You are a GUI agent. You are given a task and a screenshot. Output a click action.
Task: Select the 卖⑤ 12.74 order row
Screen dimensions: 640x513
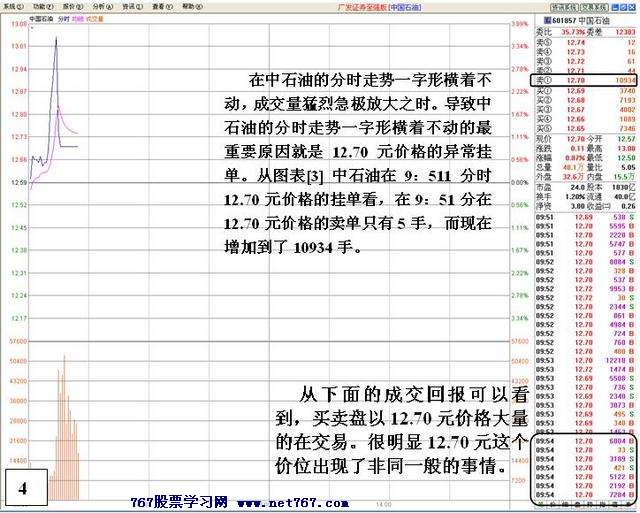[x=586, y=42]
